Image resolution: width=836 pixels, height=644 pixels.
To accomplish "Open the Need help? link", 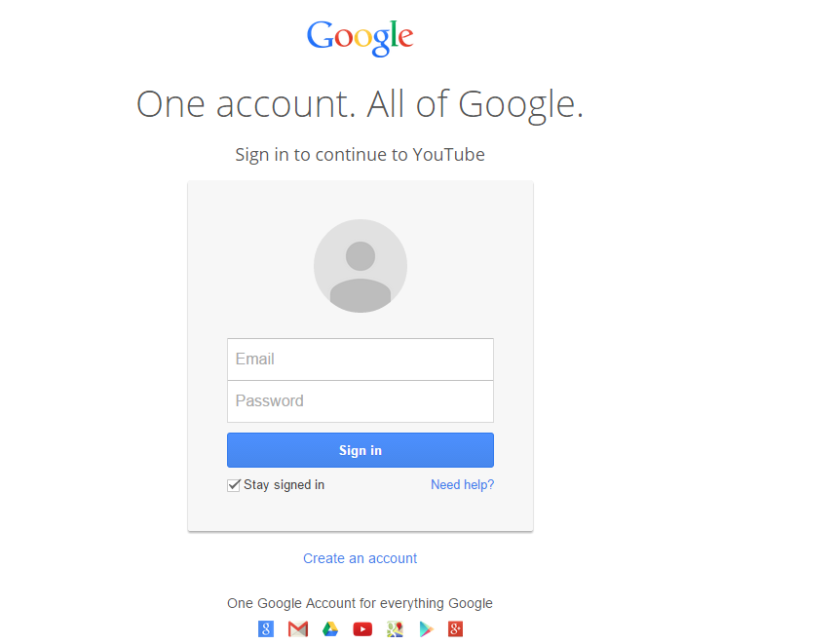I will [x=462, y=485].
